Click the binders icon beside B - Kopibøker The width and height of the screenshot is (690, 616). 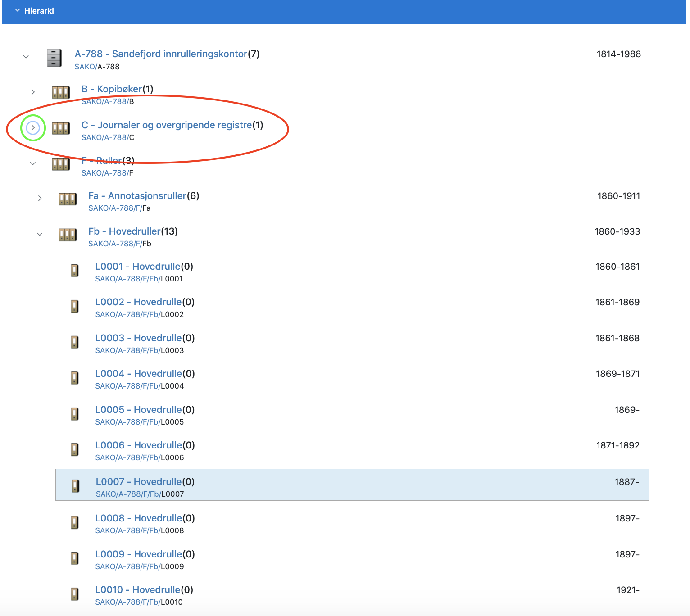tap(61, 92)
